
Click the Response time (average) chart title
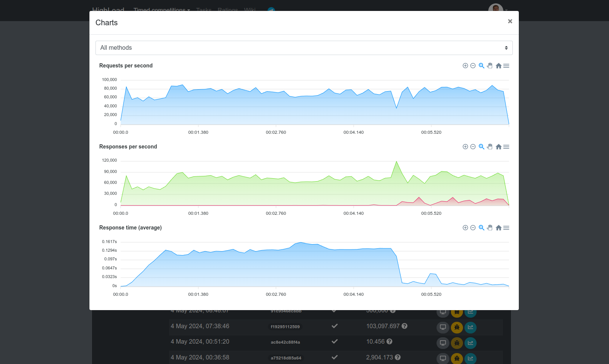pos(131,228)
